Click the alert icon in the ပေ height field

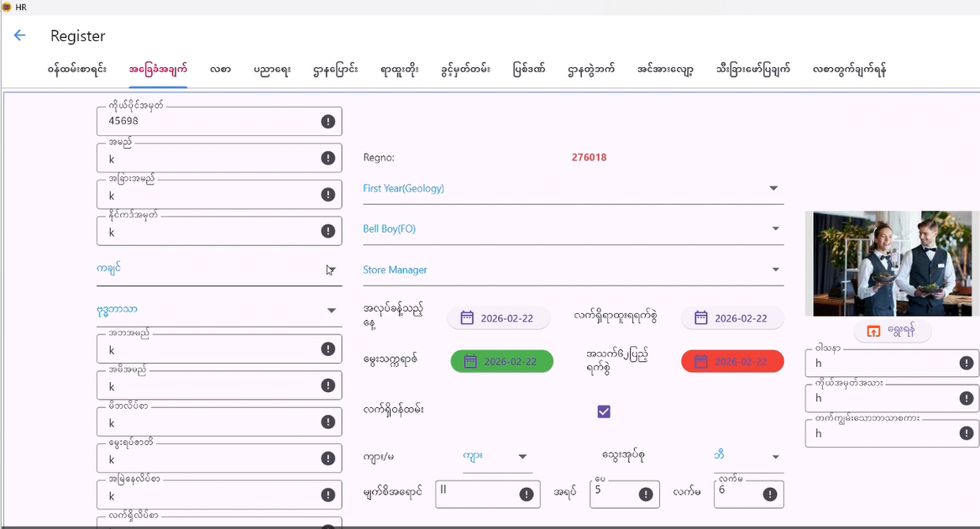(x=646, y=495)
